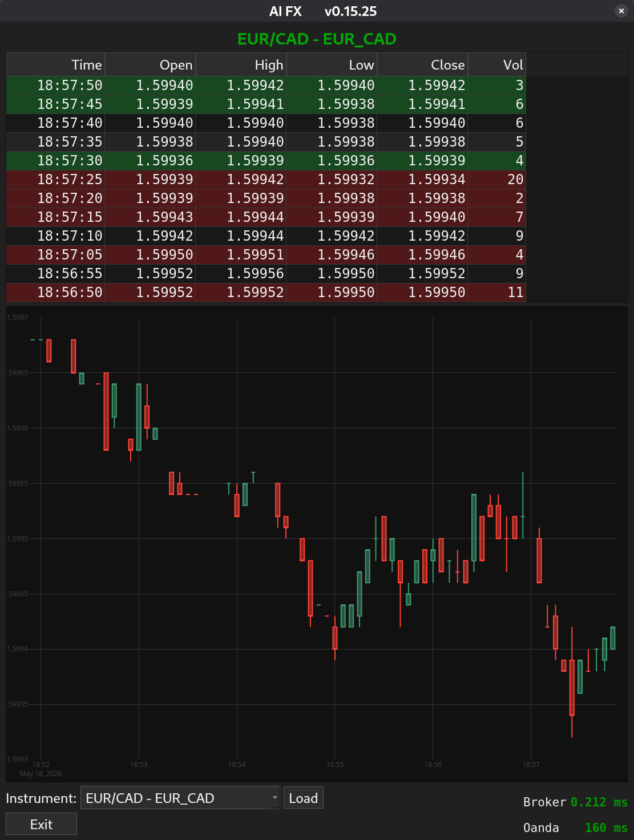Viewport: 634px width, 840px height.
Task: Click the 18:53 time axis label
Action: coord(139,765)
